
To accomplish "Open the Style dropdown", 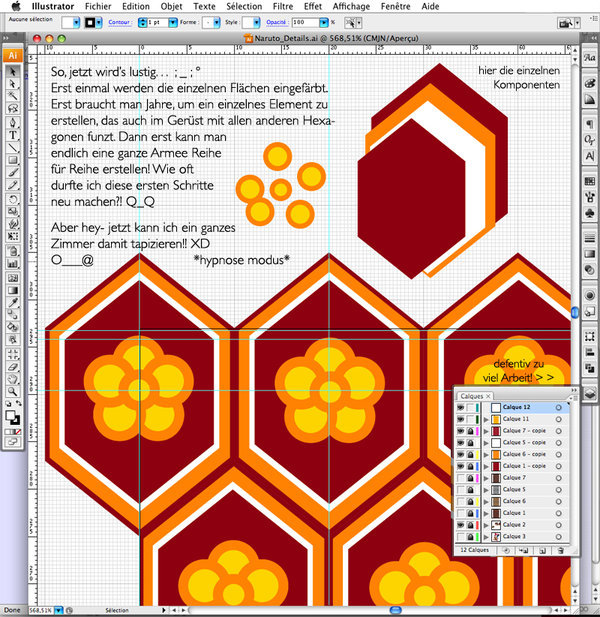I will point(257,22).
